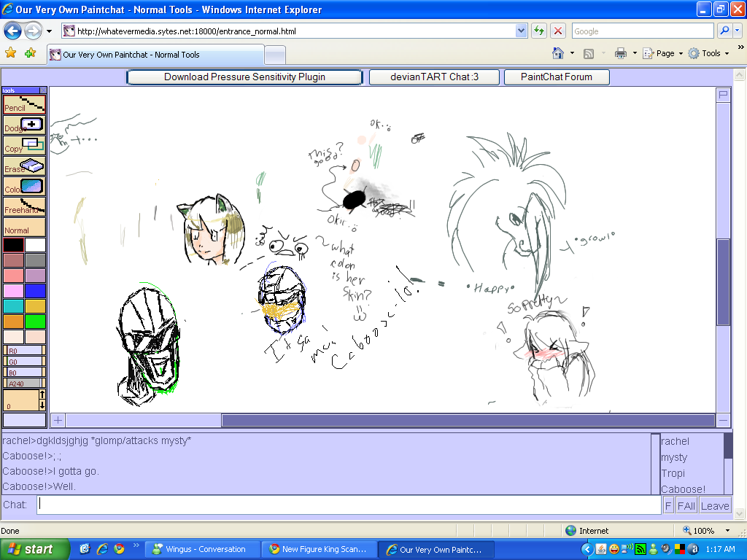Click the Leave button
747x560 pixels.
click(714, 505)
